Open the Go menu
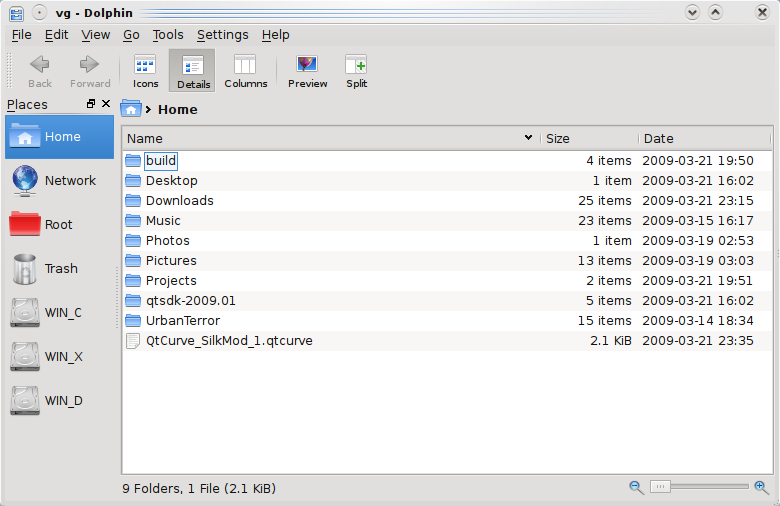780x506 pixels. click(x=131, y=35)
